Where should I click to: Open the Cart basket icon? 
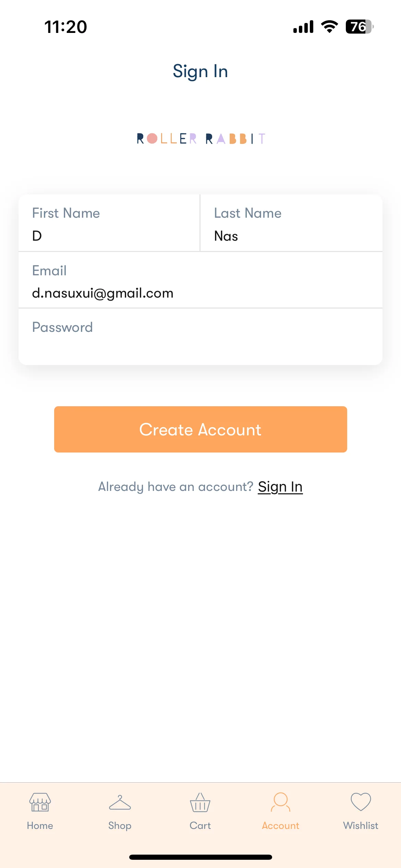pyautogui.click(x=200, y=802)
